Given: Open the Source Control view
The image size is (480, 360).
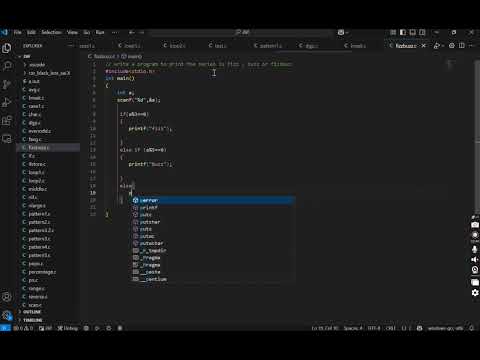Looking at the screenshot, I should 7,84.
